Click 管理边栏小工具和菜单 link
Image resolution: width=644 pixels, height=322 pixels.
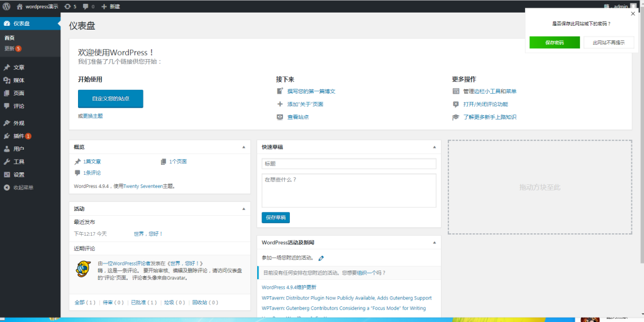[x=489, y=91]
